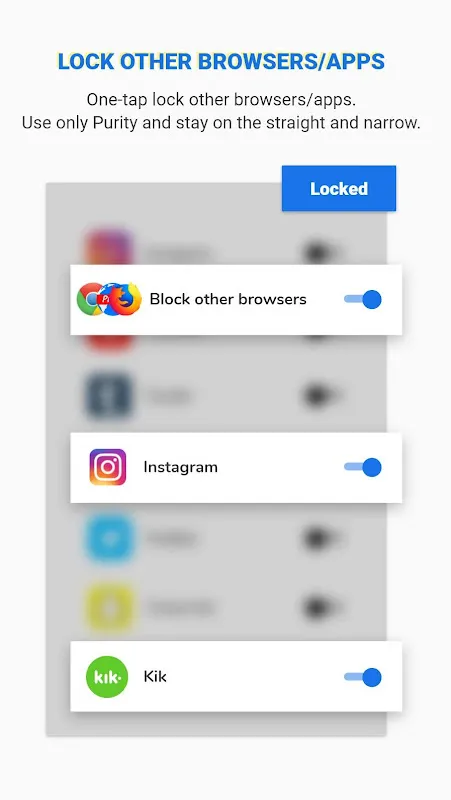Screen dimensions: 451x800
Task: Toggle Block other browsers switch
Action: pyautogui.click(x=363, y=299)
